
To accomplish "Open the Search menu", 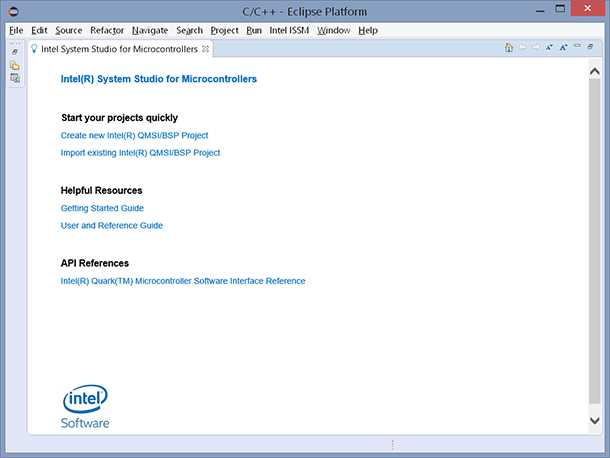I will tap(189, 30).
